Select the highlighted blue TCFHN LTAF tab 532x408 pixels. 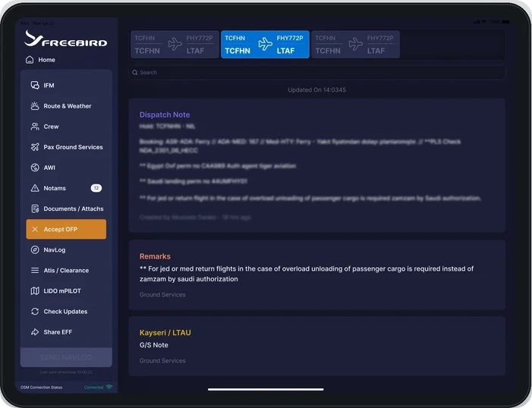pos(265,45)
